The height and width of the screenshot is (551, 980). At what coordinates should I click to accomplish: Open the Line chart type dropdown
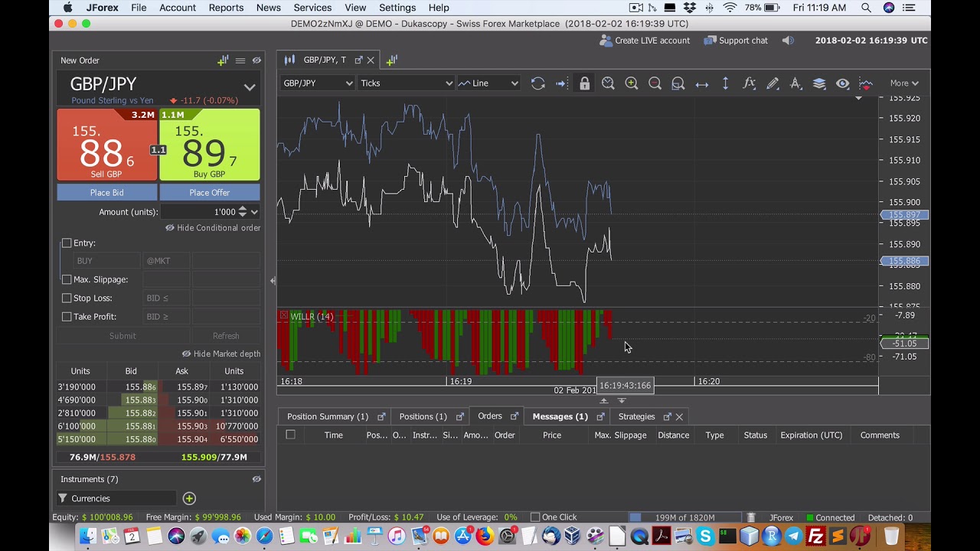click(488, 83)
